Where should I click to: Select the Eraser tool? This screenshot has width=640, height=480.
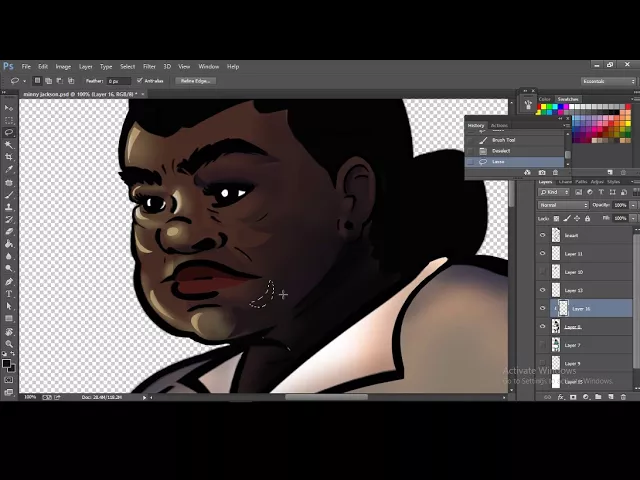(x=9, y=232)
